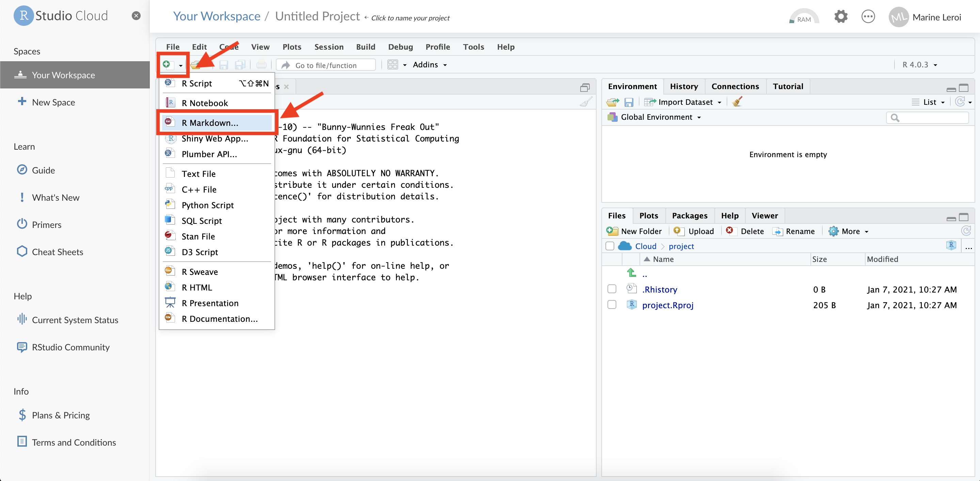Maximize the console pane
This screenshot has height=481, width=980.
[585, 88]
